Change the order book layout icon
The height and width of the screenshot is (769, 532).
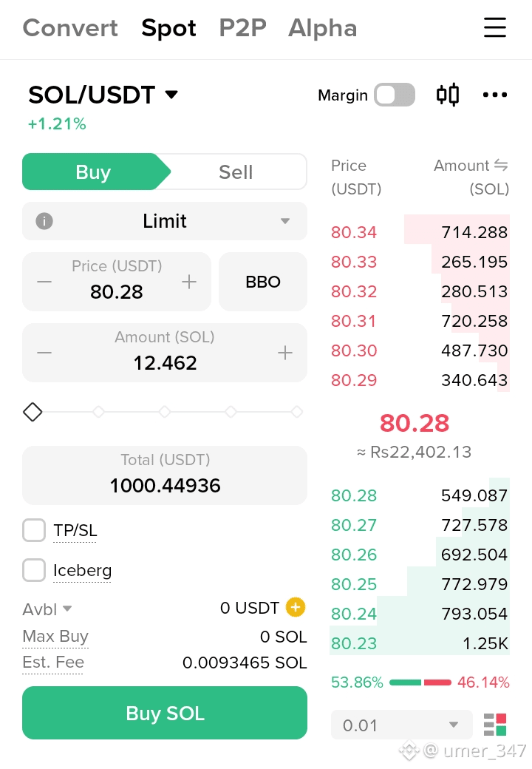pyautogui.click(x=495, y=725)
